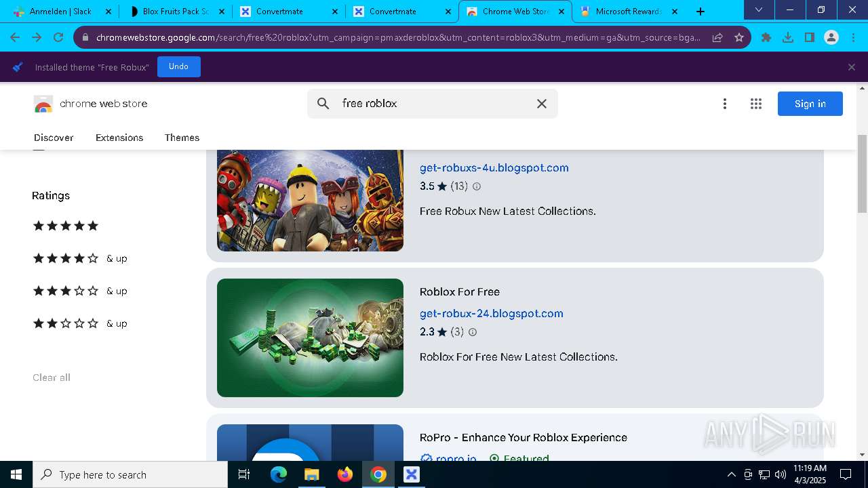Click the Windows taskbar search box
Viewport: 868px width, 488px height.
coord(130,474)
